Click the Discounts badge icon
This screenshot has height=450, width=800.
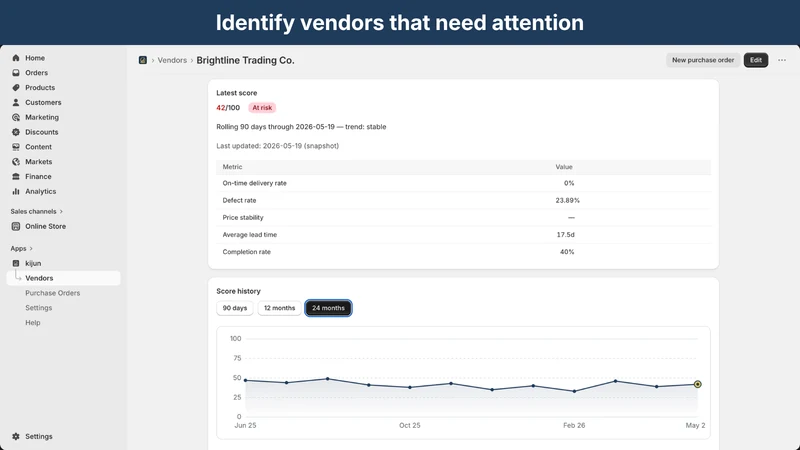16,132
